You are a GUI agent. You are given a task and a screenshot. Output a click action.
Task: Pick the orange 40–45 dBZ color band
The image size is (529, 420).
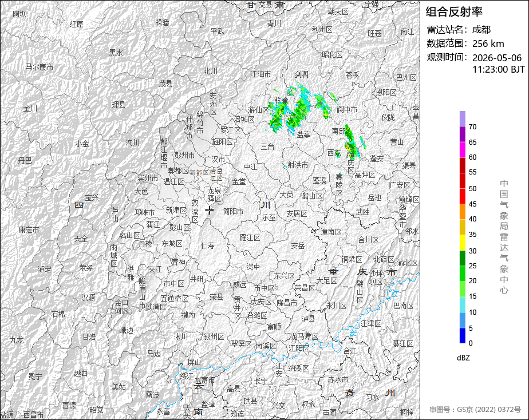pyautogui.click(x=462, y=211)
